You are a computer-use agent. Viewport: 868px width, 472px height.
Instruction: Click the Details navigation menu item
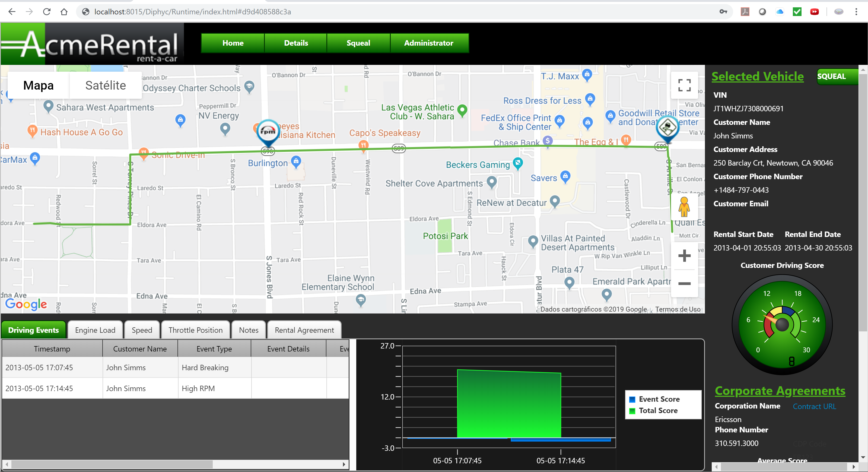click(296, 43)
